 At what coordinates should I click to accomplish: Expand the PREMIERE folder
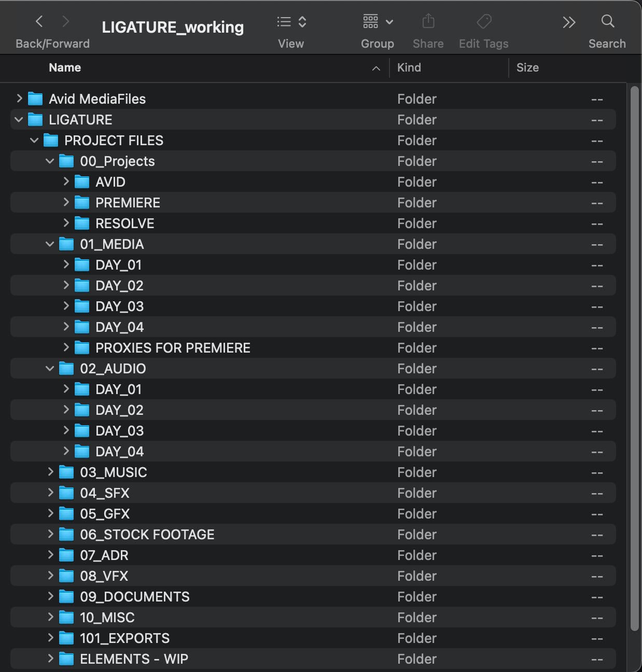click(66, 202)
